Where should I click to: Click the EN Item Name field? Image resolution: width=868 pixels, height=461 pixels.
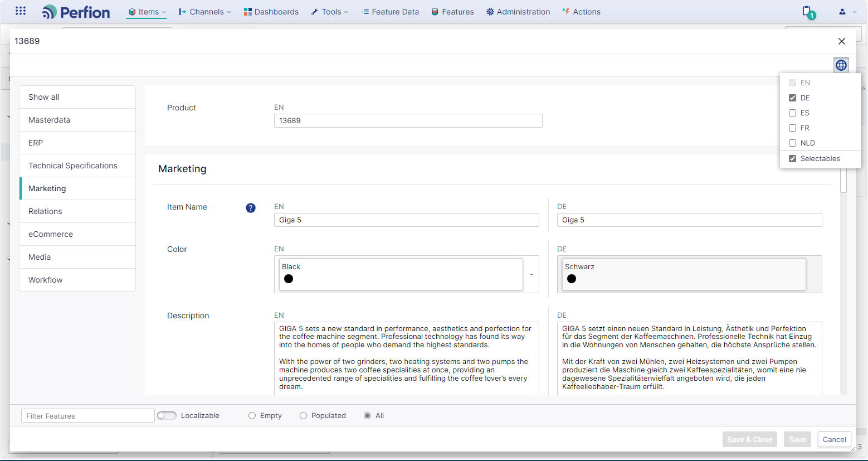click(407, 220)
